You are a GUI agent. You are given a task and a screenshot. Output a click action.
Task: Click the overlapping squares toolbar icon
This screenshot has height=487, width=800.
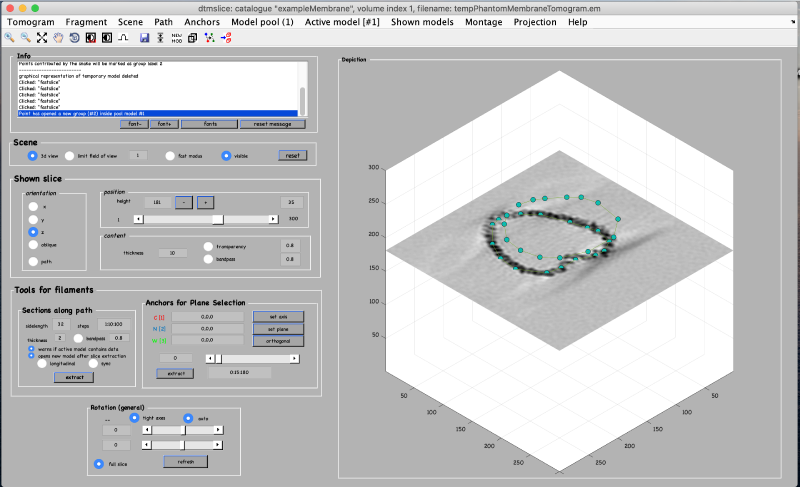(192, 38)
